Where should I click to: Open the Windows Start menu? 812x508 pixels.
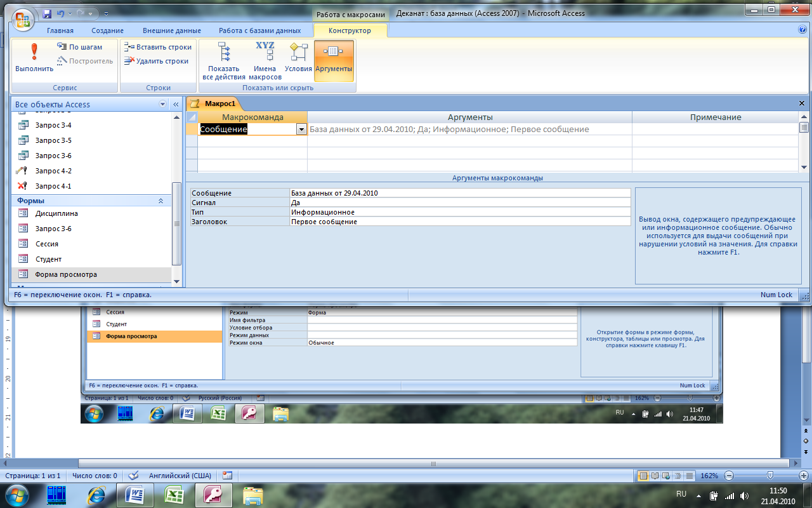pos(17,495)
